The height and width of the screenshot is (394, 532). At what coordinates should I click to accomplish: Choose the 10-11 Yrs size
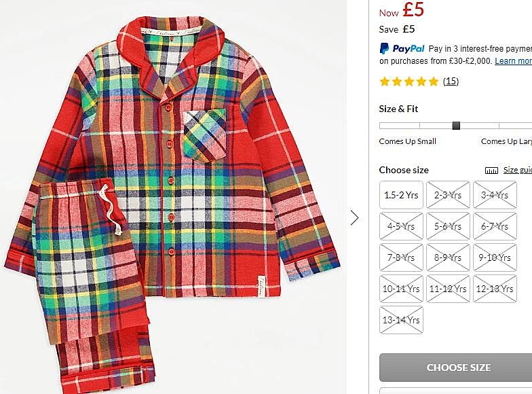[x=401, y=289]
